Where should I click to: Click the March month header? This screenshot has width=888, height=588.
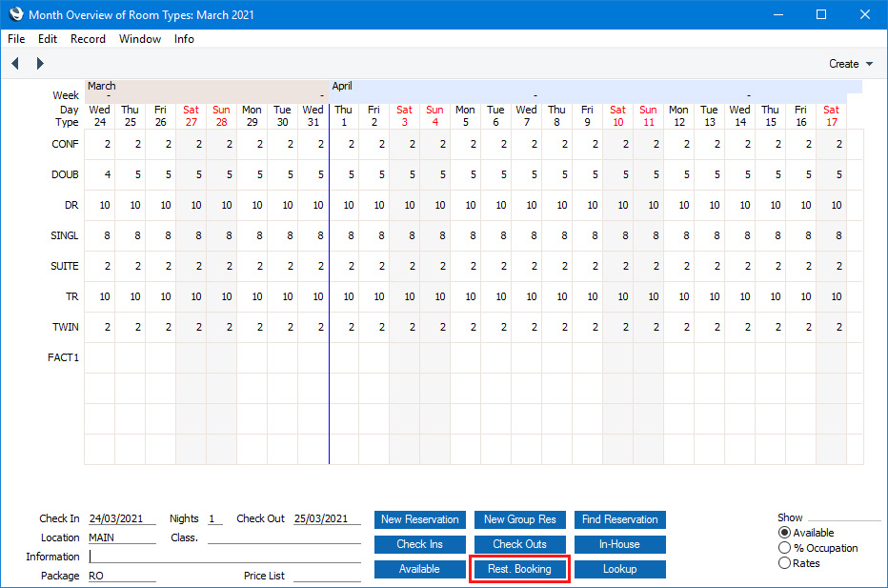tap(102, 86)
